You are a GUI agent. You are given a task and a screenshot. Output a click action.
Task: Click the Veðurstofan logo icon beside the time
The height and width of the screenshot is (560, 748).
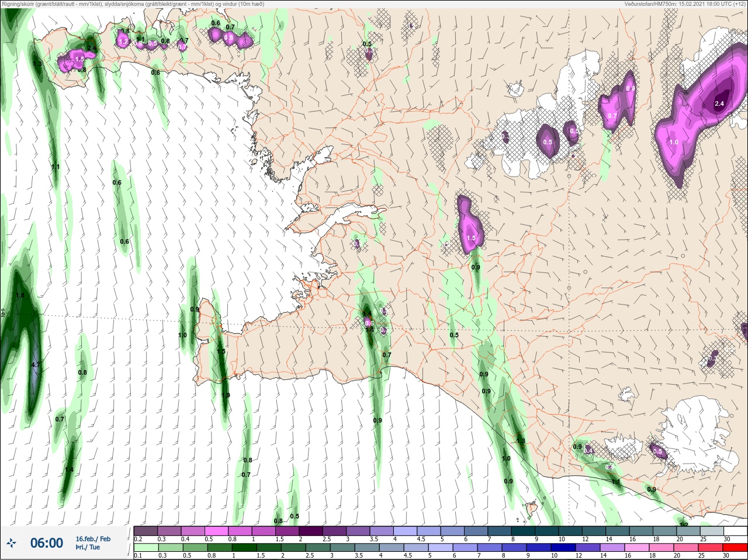12,544
